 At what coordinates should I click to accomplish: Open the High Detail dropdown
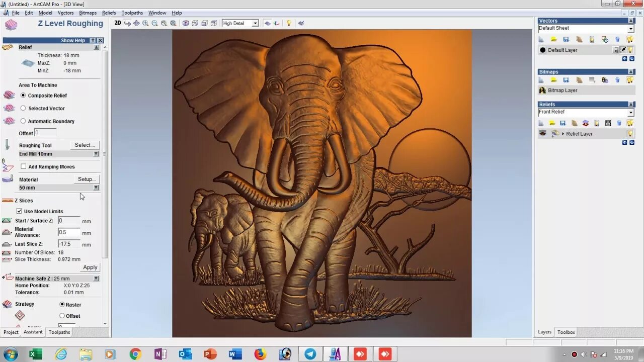(x=255, y=23)
